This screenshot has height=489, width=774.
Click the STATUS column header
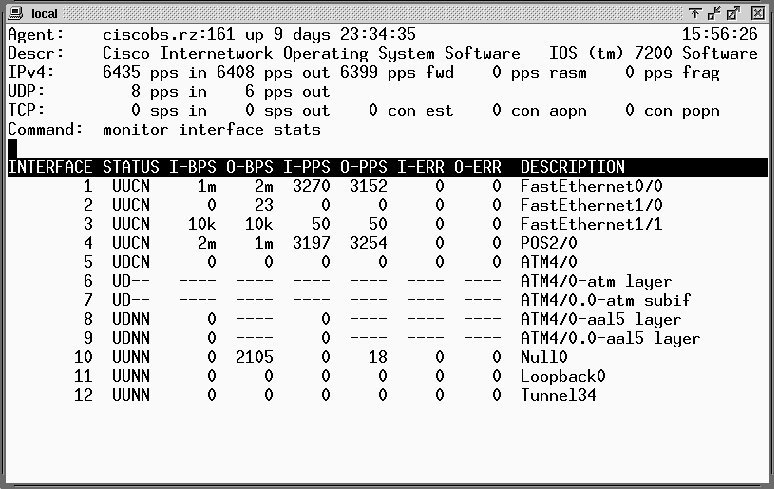pyautogui.click(x=130, y=167)
